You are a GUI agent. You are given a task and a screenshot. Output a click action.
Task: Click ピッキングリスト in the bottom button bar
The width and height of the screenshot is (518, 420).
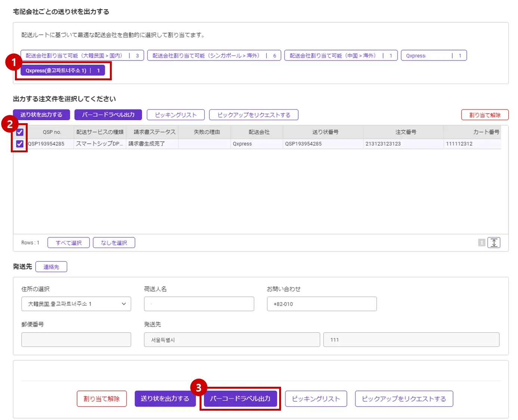pos(316,399)
